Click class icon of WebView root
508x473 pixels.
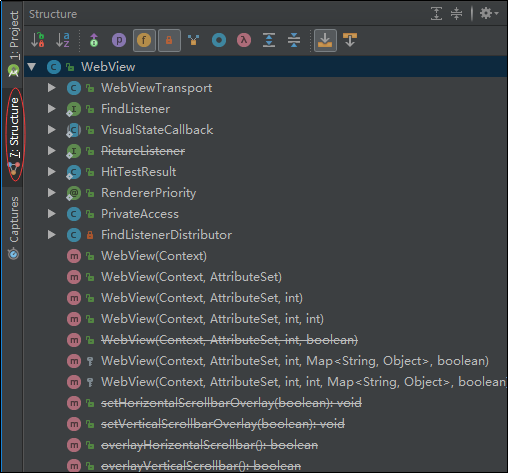coord(54,67)
